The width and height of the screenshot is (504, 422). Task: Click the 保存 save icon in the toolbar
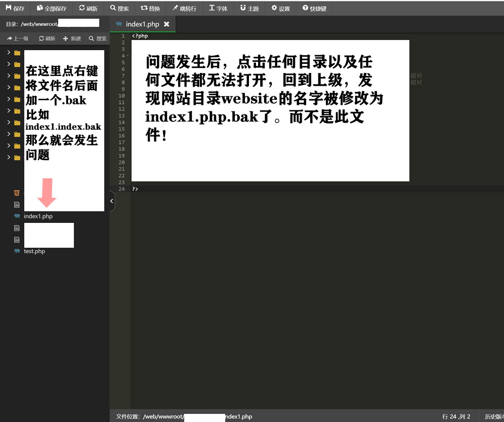coord(9,8)
